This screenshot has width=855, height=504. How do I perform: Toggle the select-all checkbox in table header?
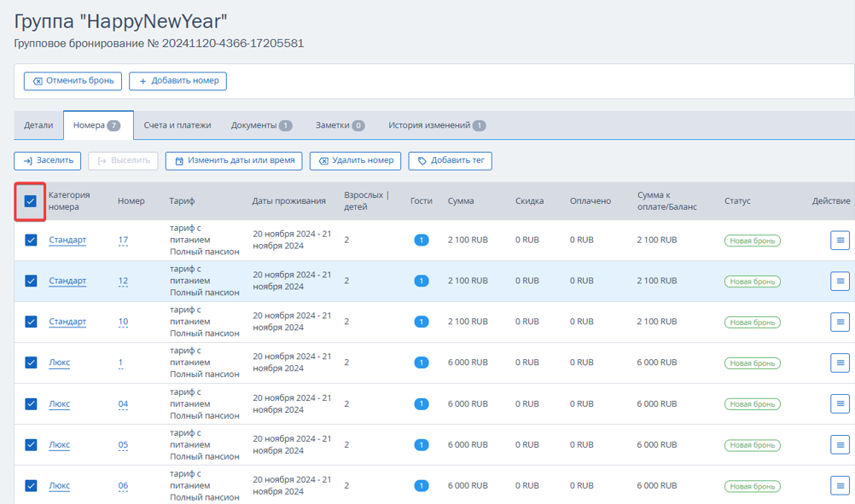(x=31, y=201)
